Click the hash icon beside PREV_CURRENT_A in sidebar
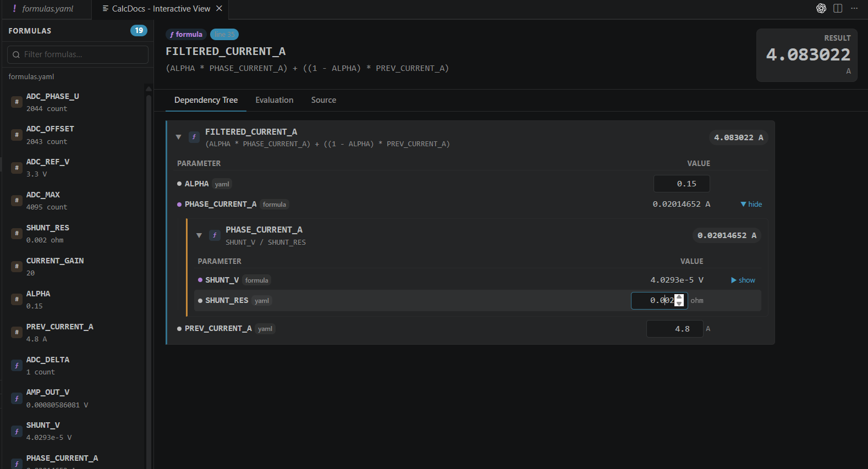The width and height of the screenshot is (868, 469). (x=17, y=333)
